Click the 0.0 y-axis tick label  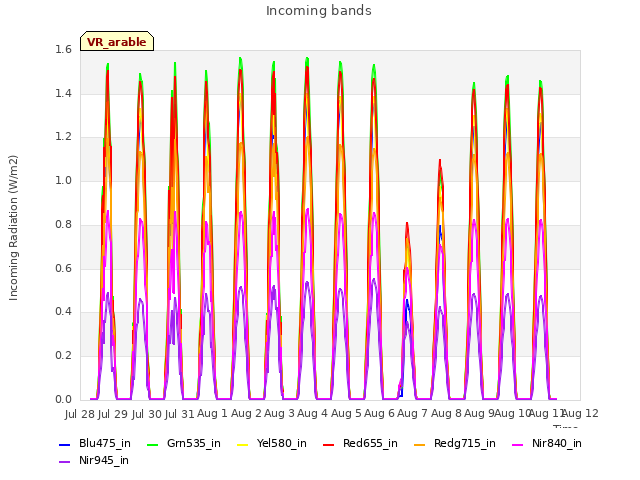(63, 399)
